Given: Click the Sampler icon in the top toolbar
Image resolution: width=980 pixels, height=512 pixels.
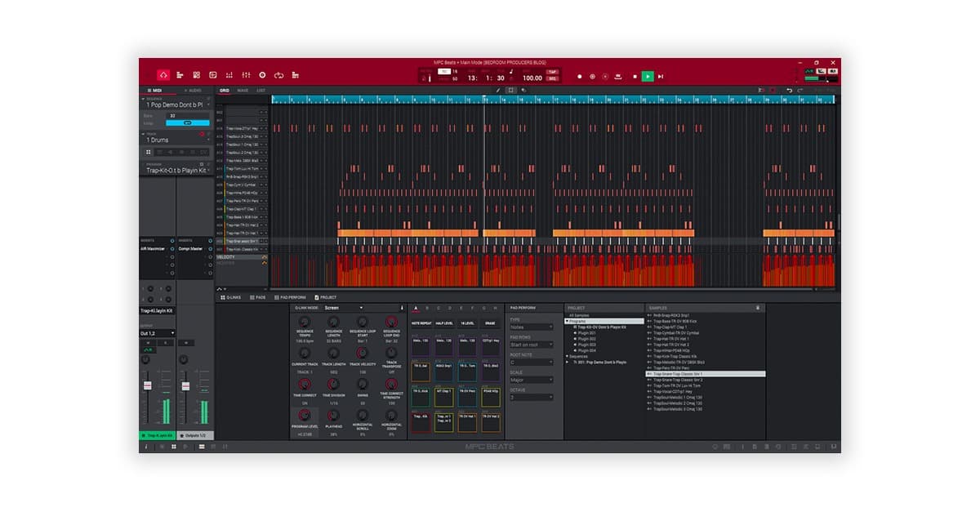Looking at the screenshot, I should [x=263, y=75].
